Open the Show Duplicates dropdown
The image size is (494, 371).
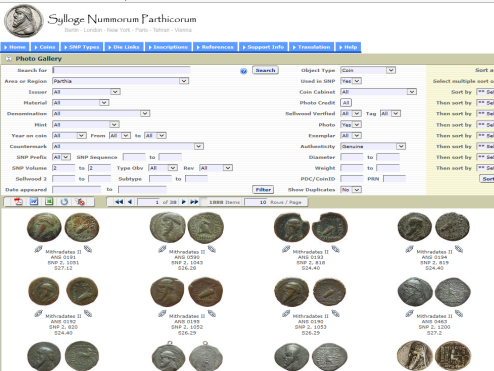tap(357, 190)
